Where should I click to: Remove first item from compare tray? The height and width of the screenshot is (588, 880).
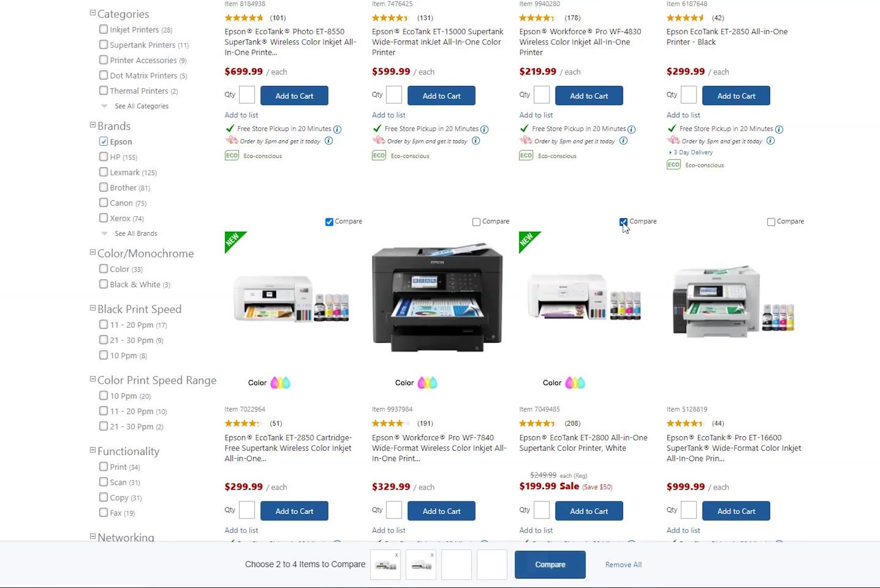coord(396,555)
